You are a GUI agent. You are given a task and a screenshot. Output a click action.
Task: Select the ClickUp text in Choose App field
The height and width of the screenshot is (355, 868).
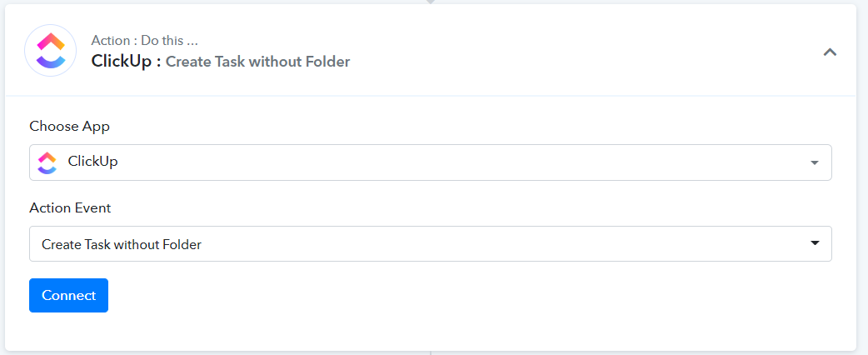tap(92, 162)
